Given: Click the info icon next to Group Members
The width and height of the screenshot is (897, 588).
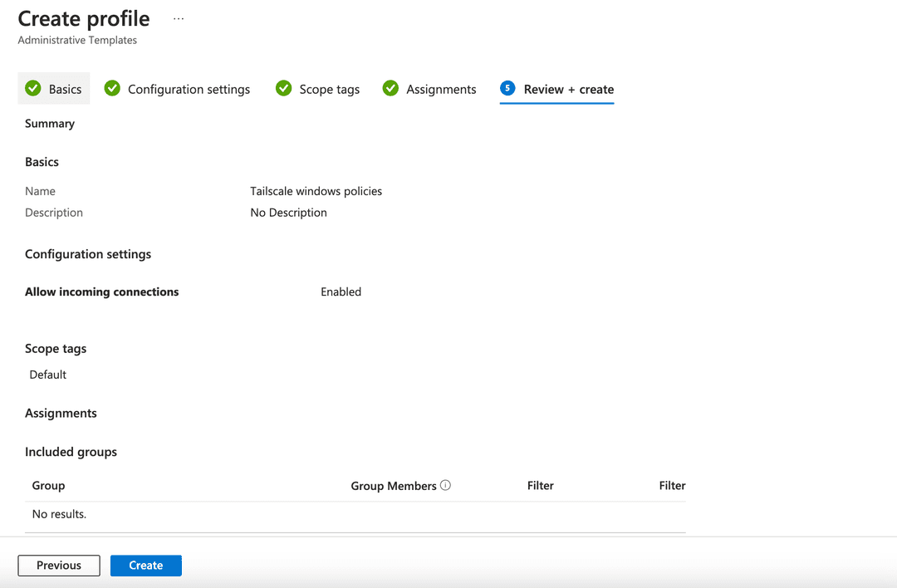Looking at the screenshot, I should 446,485.
